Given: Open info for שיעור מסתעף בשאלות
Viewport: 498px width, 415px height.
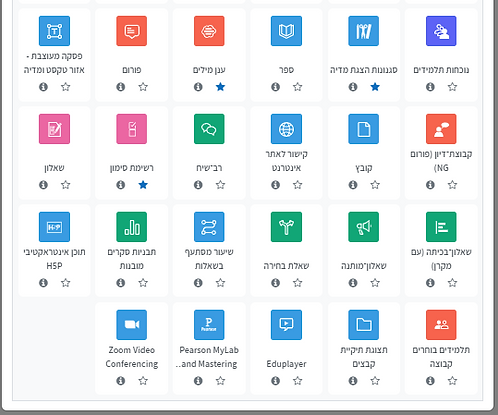Looking at the screenshot, I should click(x=198, y=283).
